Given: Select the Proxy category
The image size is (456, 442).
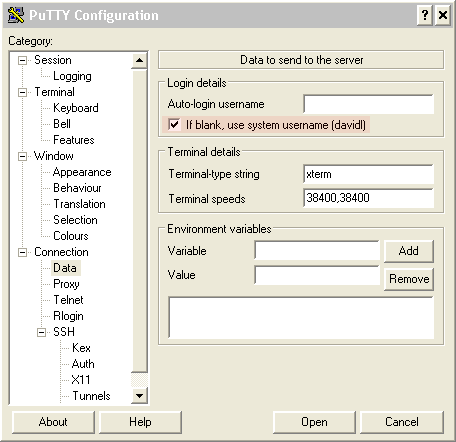Looking at the screenshot, I should click(66, 284).
